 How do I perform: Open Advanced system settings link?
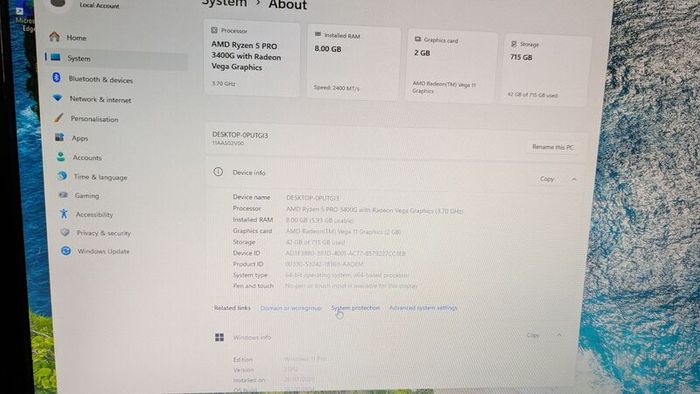click(x=423, y=308)
